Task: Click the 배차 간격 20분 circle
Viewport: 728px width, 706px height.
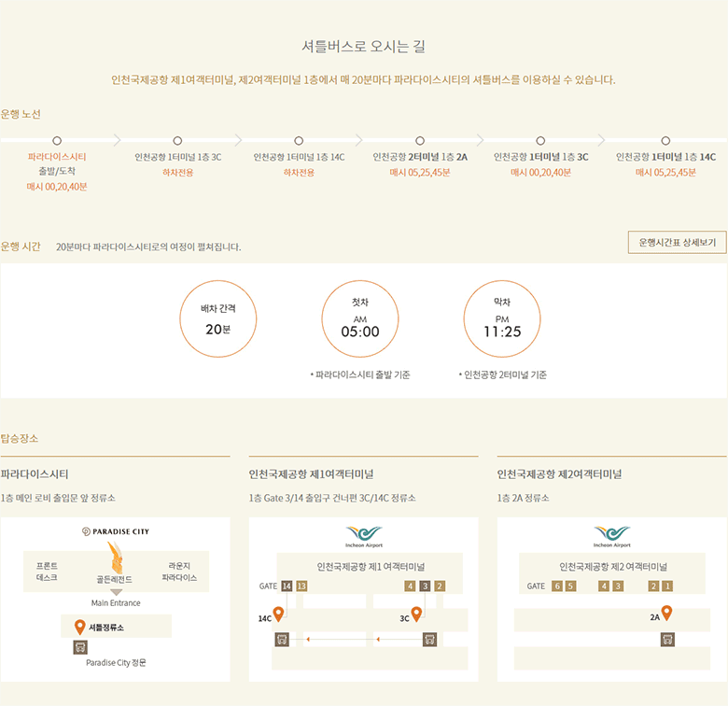Action: pyautogui.click(x=217, y=318)
